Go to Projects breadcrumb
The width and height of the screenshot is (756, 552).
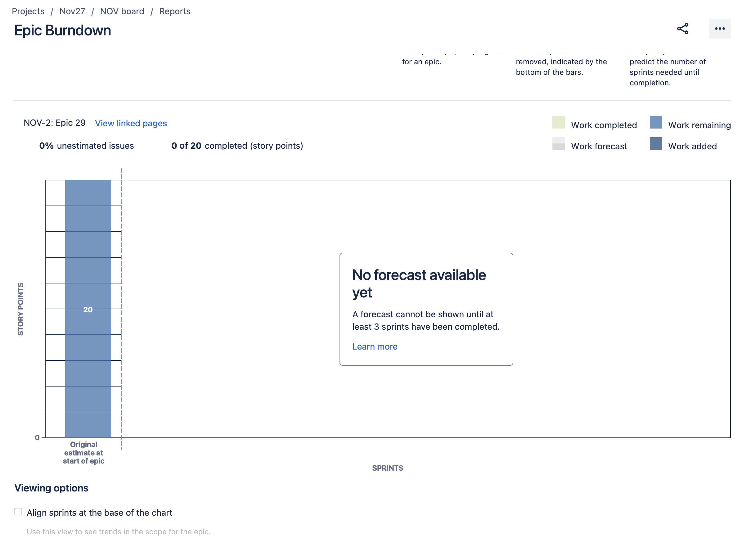(x=28, y=11)
